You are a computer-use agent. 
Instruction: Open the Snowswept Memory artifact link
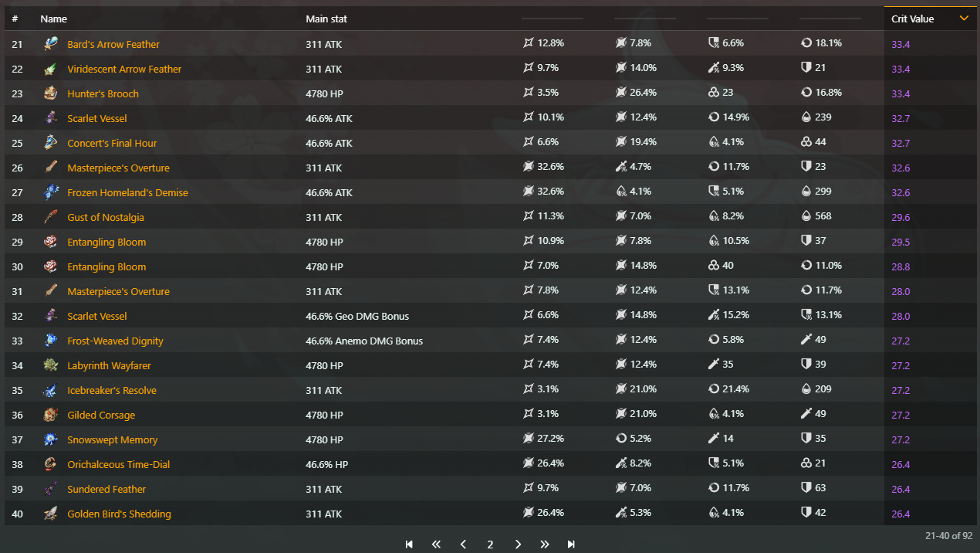point(112,439)
